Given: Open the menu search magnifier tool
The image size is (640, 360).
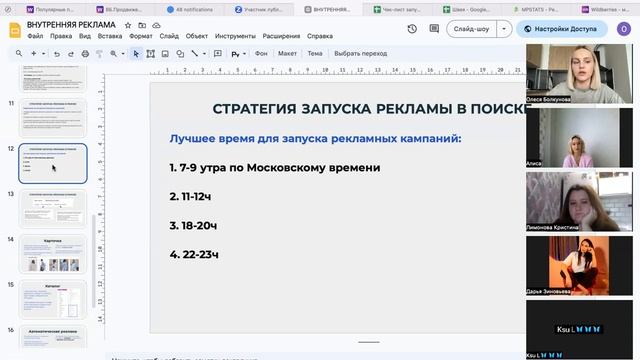Looking at the screenshot, I should click(19, 53).
